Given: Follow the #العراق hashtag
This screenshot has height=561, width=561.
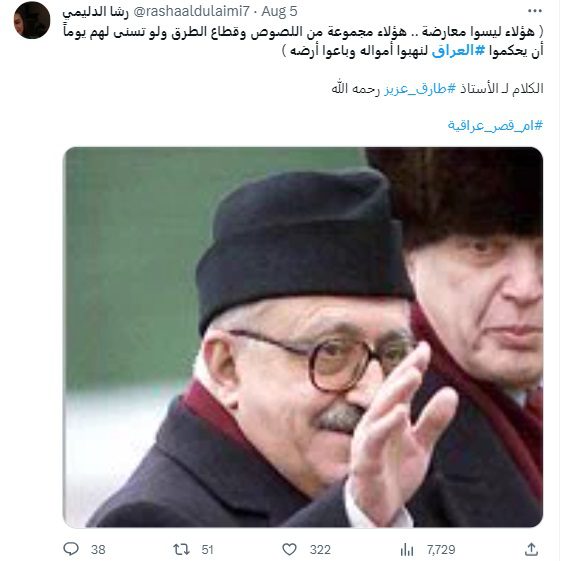Looking at the screenshot, I should click(458, 51).
